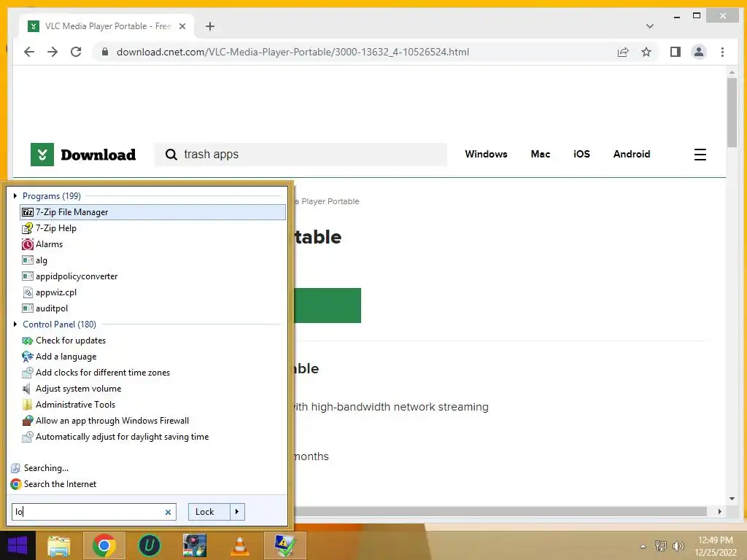Image resolution: width=747 pixels, height=560 pixels.
Task: Bookmark this page with the star
Action: pos(646,52)
